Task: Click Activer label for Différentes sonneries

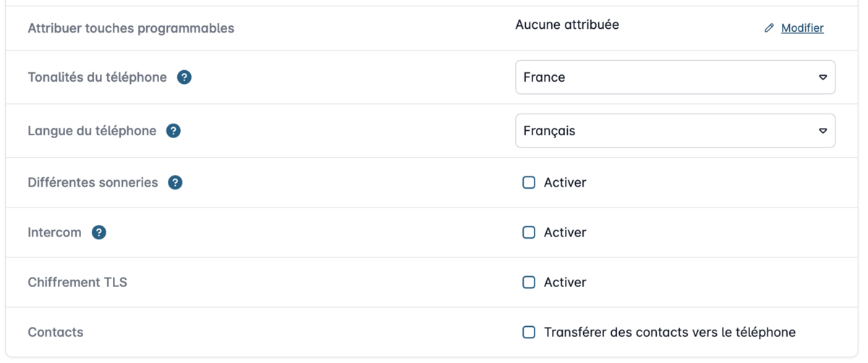Action: (x=565, y=182)
